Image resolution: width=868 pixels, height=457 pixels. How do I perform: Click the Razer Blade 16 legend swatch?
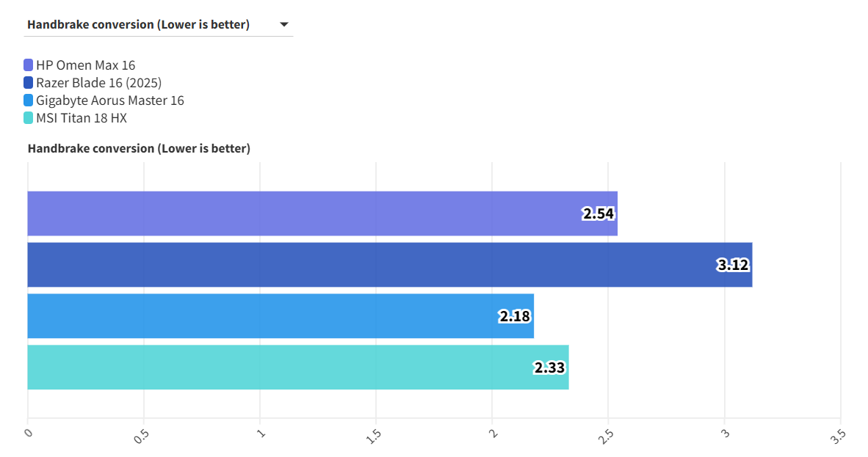(29, 83)
